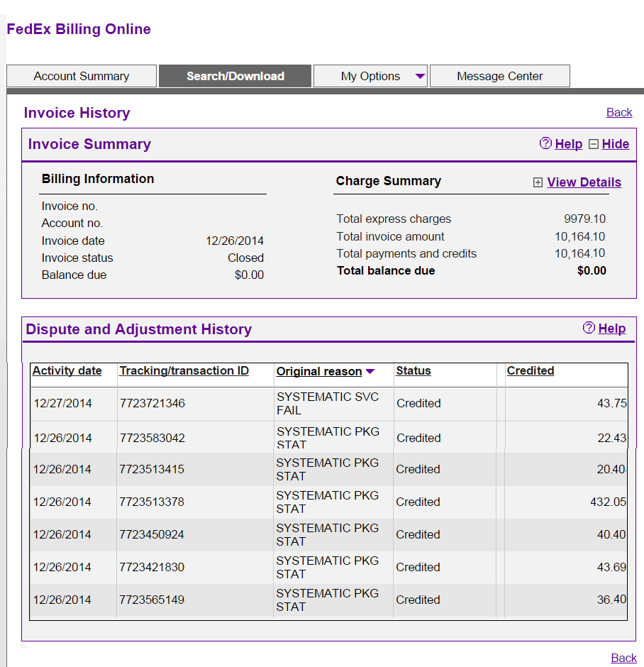Viewport: 644px width, 667px height.
Task: Click the Total payments and credits label
Action: point(406,253)
